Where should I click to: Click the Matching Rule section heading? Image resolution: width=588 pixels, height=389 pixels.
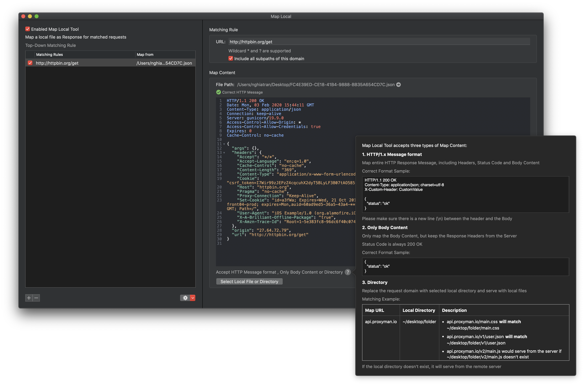click(x=223, y=30)
